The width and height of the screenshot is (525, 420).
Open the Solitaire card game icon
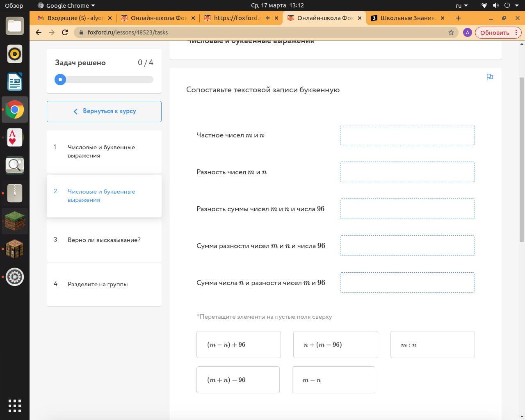click(x=15, y=137)
